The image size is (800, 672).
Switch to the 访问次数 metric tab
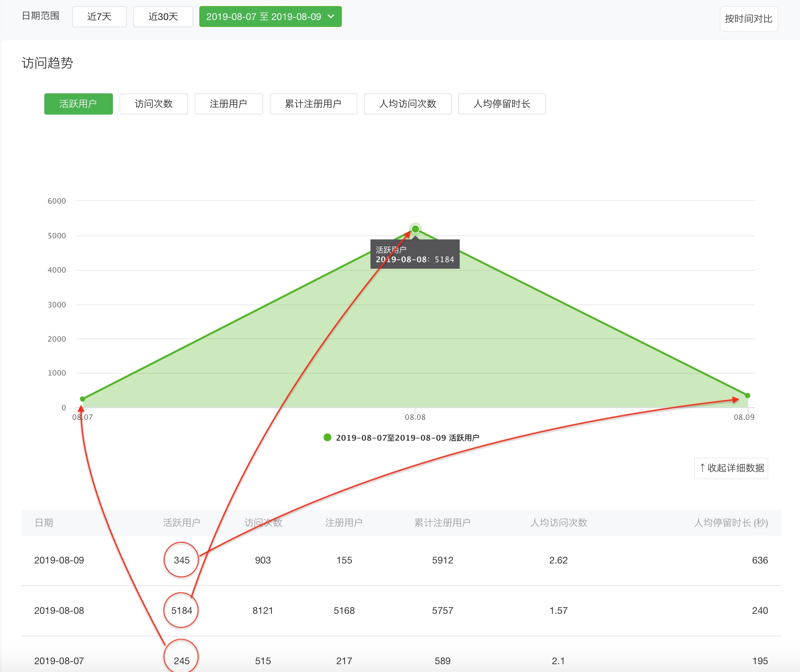click(x=154, y=104)
